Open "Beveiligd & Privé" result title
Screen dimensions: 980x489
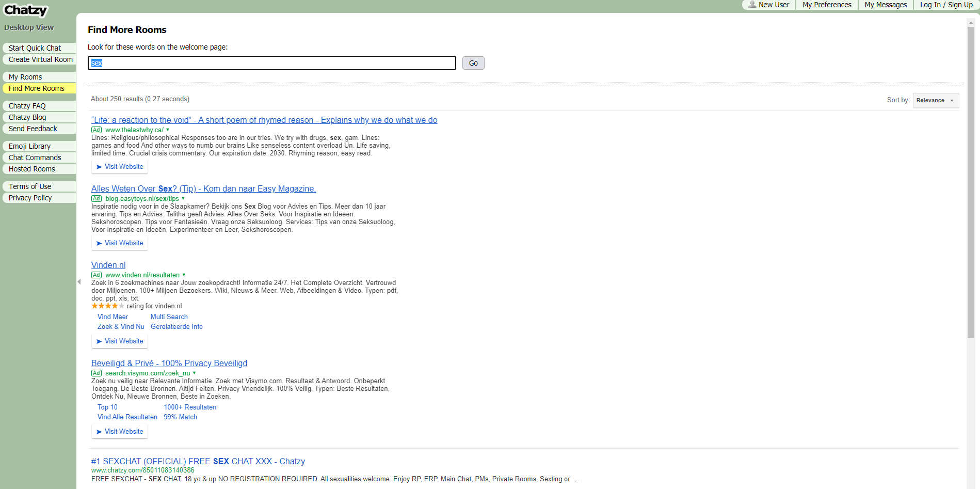tap(169, 363)
